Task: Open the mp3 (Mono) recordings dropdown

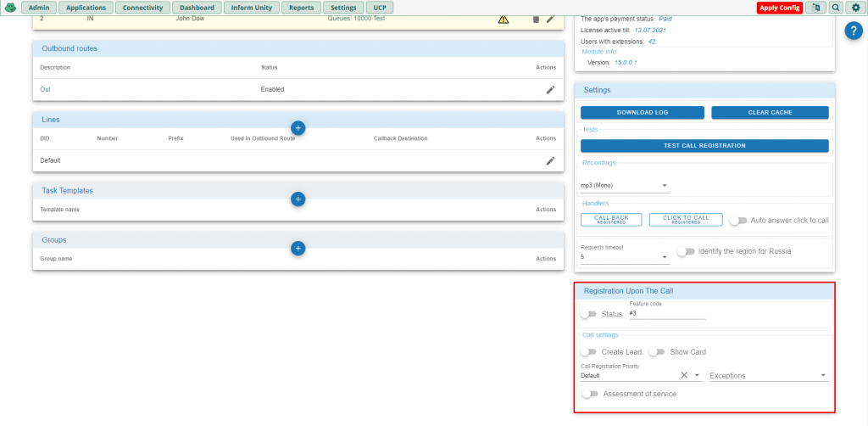Action: pyautogui.click(x=625, y=186)
